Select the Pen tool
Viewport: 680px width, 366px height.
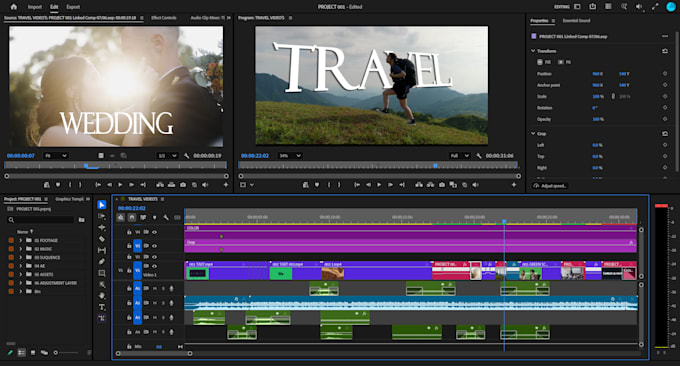pyautogui.click(x=102, y=261)
